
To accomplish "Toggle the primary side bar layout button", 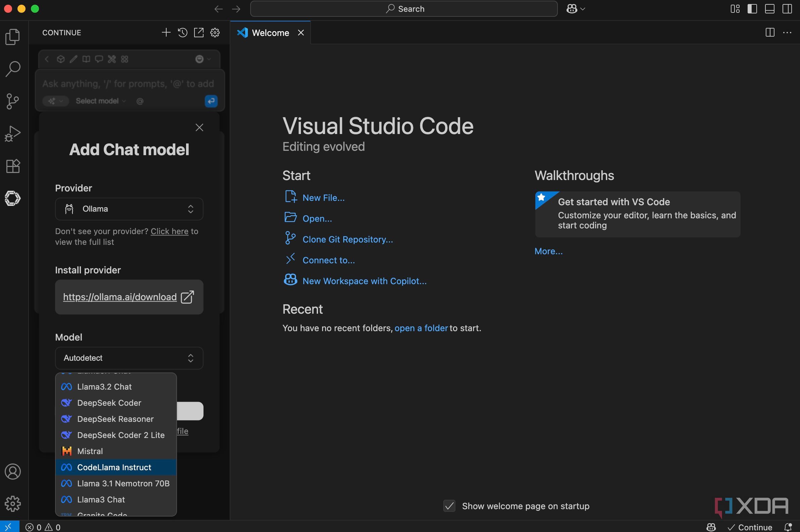I will point(752,9).
